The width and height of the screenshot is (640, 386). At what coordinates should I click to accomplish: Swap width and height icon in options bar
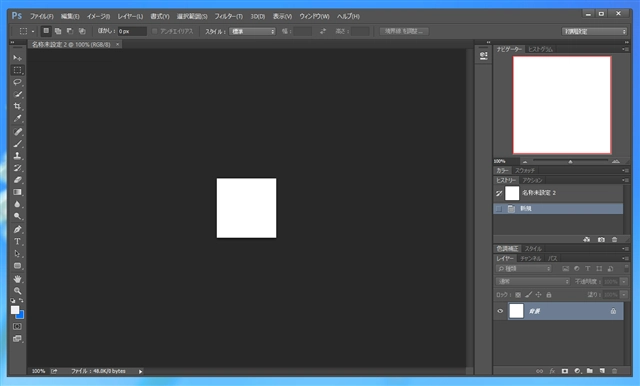point(323,31)
